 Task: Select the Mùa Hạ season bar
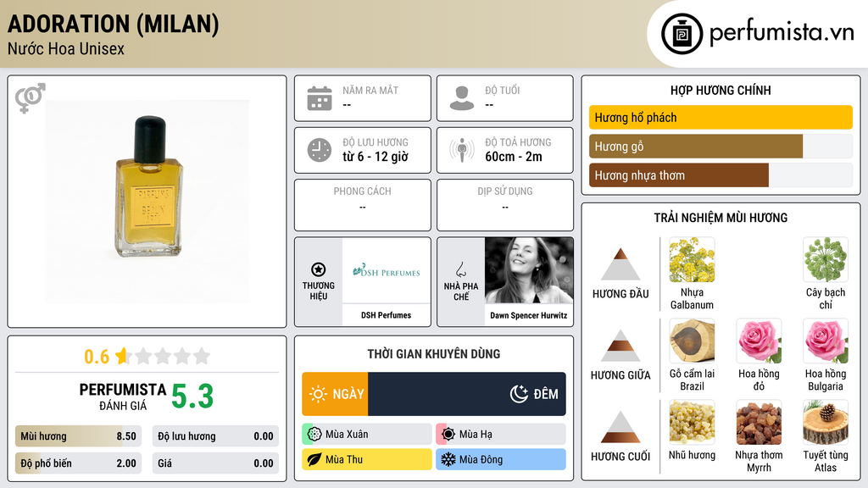(x=501, y=434)
